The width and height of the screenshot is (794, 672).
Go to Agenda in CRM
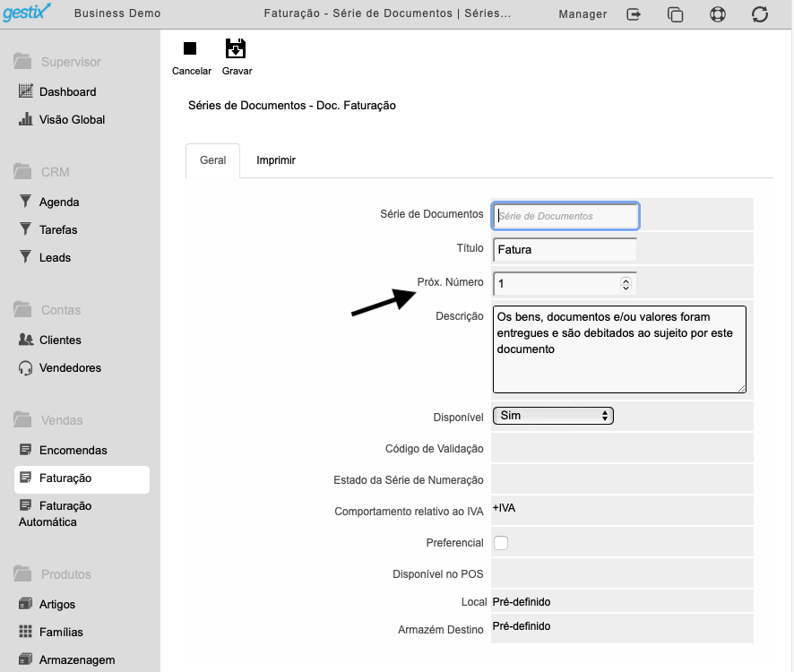pos(59,202)
